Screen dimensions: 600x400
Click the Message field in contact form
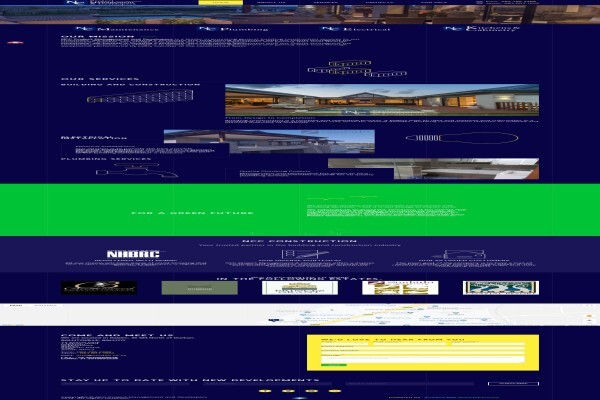422,359
